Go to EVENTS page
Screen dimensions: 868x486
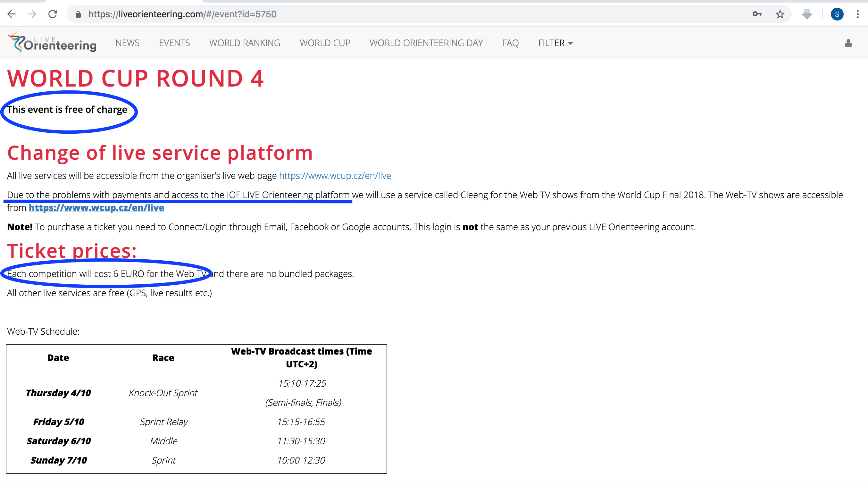pos(174,43)
